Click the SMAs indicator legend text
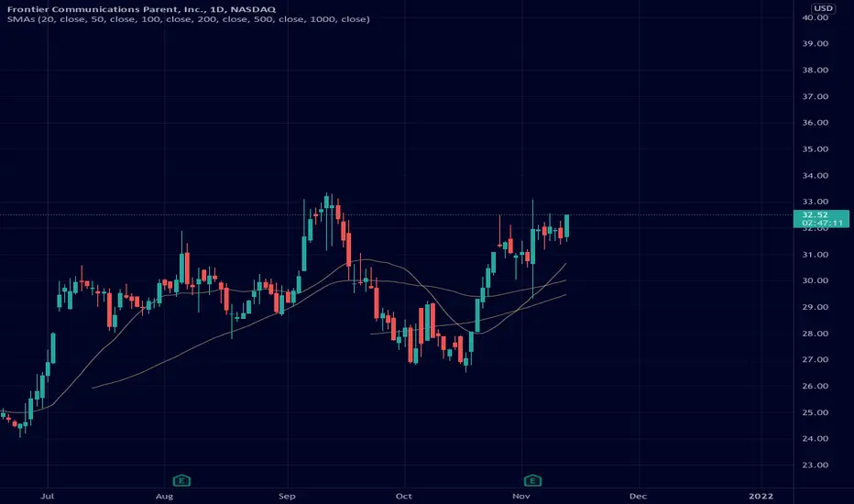This screenshot has width=854, height=504. tap(189, 19)
